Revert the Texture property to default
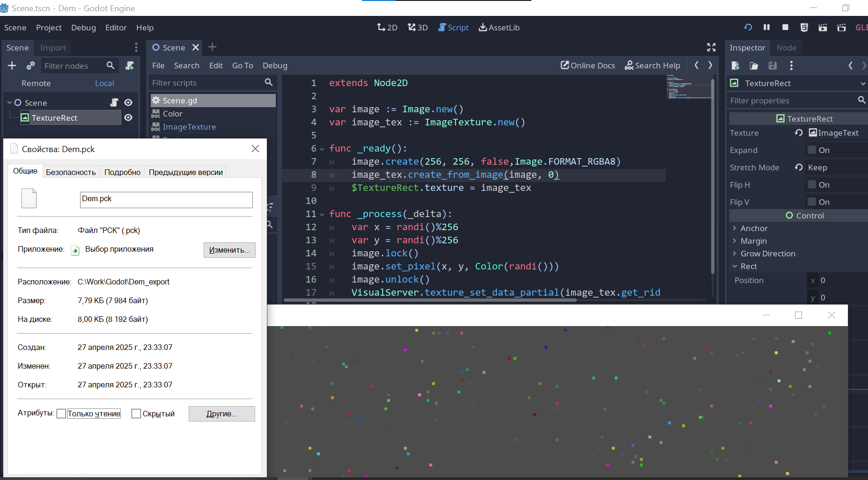 pyautogui.click(x=799, y=133)
